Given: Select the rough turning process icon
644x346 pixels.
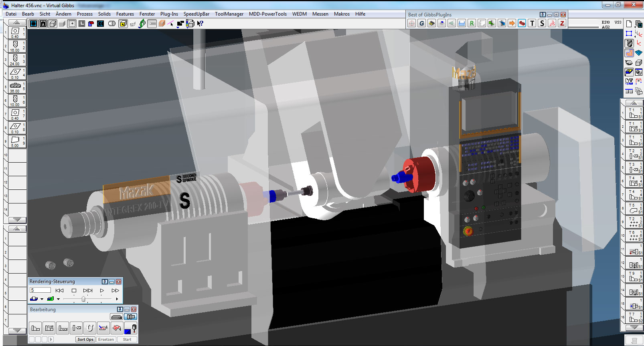Looking at the screenshot, I should click(x=49, y=328).
